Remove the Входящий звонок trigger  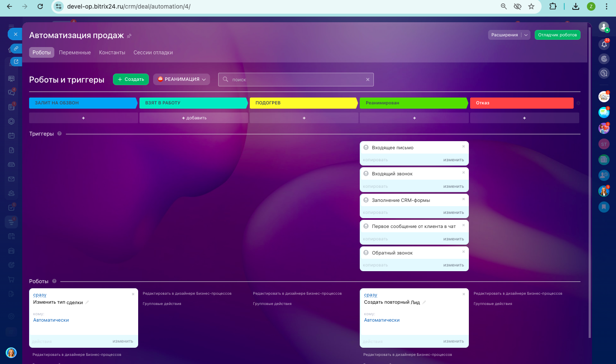(463, 172)
